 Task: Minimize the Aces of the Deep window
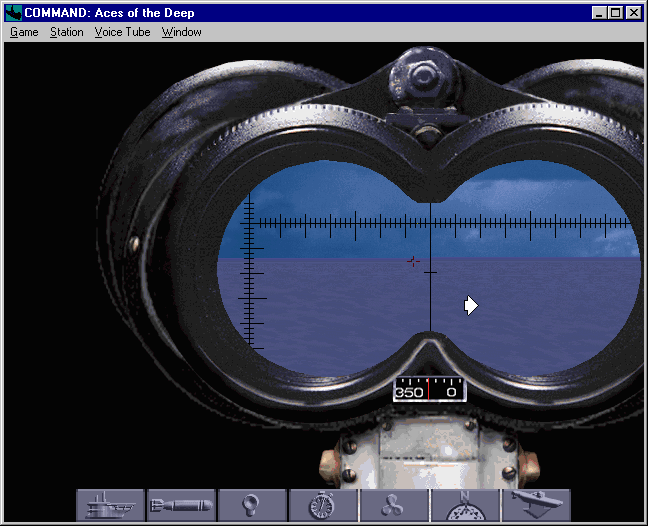coord(599,13)
